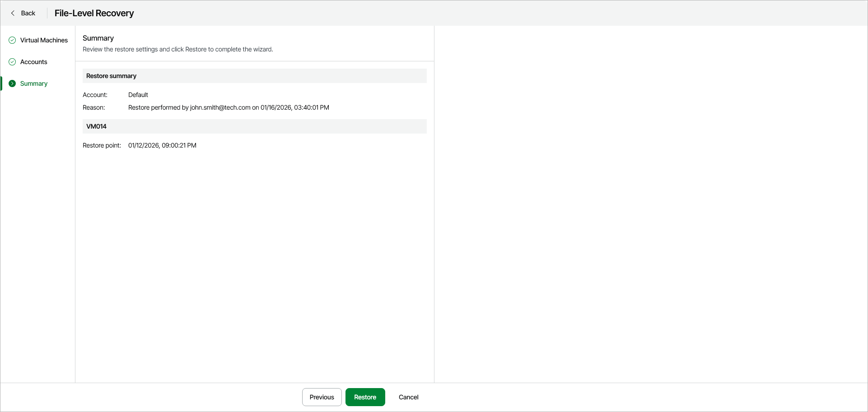
Task: Click the Previous button
Action: pyautogui.click(x=322, y=397)
